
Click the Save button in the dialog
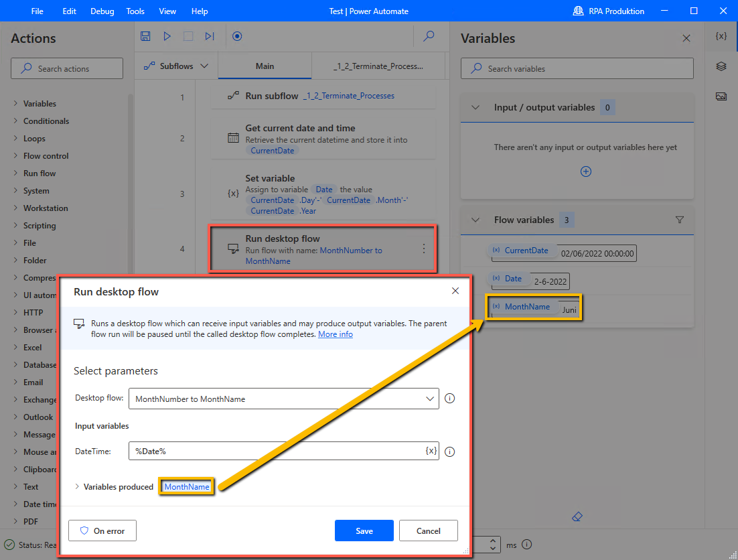(x=364, y=531)
